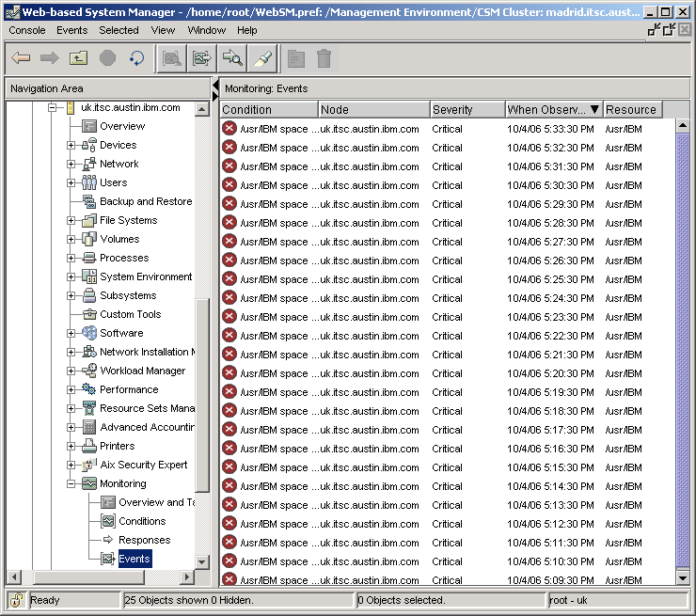Screen dimensions: 696x616
Task: Click navigation tree scroll right arrow
Action: click(187, 577)
